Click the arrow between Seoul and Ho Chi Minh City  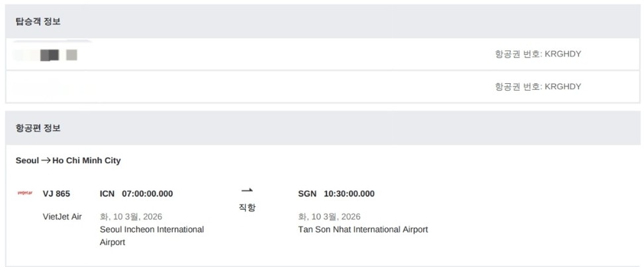point(46,161)
